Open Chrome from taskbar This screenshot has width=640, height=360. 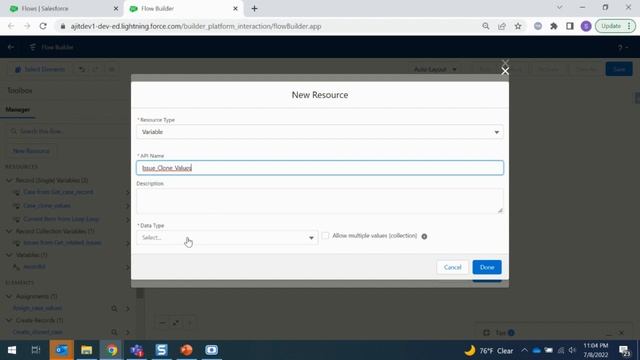tap(111, 350)
